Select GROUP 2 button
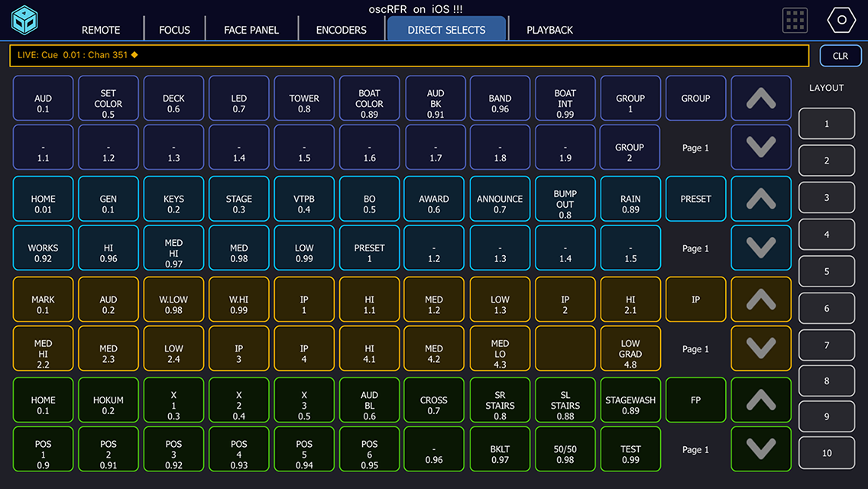 click(630, 147)
